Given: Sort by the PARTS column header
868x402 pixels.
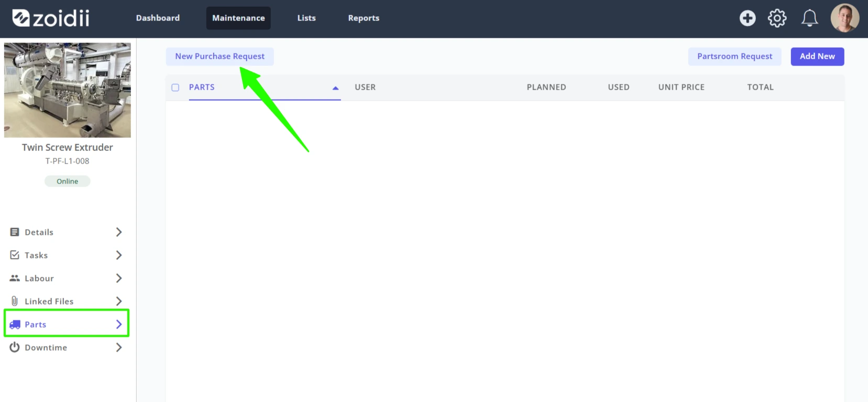Looking at the screenshot, I should click(202, 88).
